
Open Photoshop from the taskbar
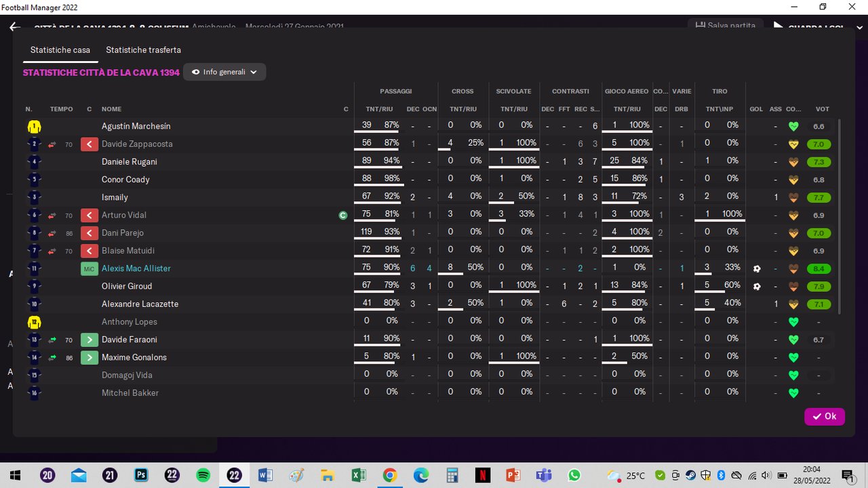point(141,475)
